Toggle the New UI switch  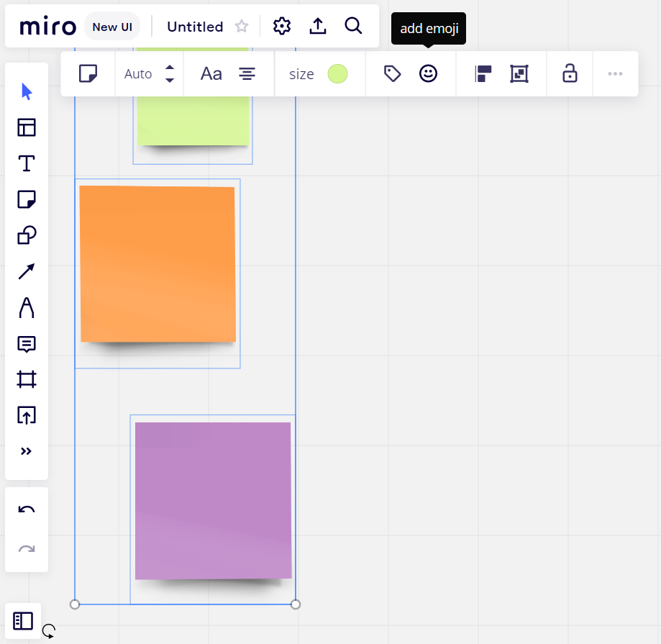pos(112,27)
